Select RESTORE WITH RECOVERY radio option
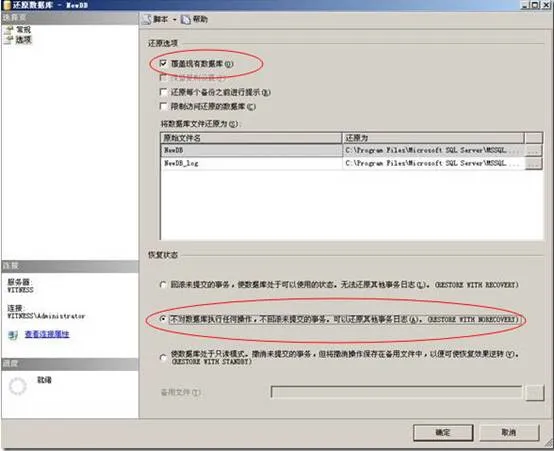554x451 pixels. (x=163, y=285)
